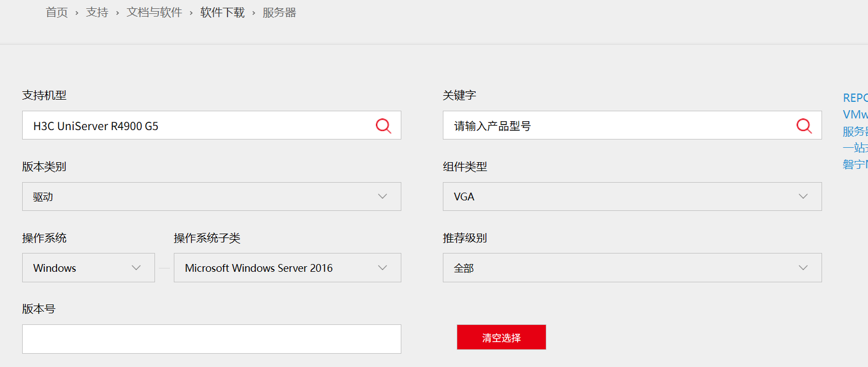Screen dimensions: 868x367
Task: Open the 一站 link in right sidebar
Action: (x=855, y=148)
